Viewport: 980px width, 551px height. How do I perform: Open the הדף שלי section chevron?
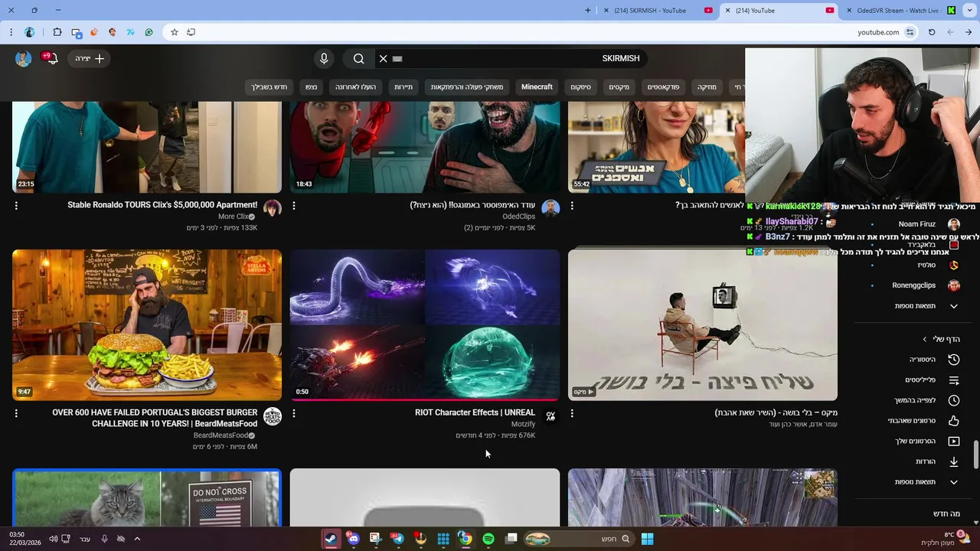point(925,339)
